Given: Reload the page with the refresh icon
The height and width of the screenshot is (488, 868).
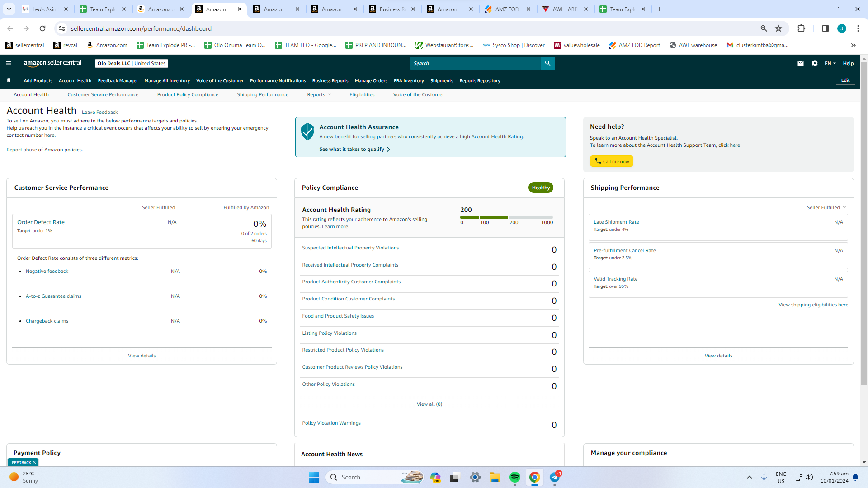Looking at the screenshot, I should point(42,28).
